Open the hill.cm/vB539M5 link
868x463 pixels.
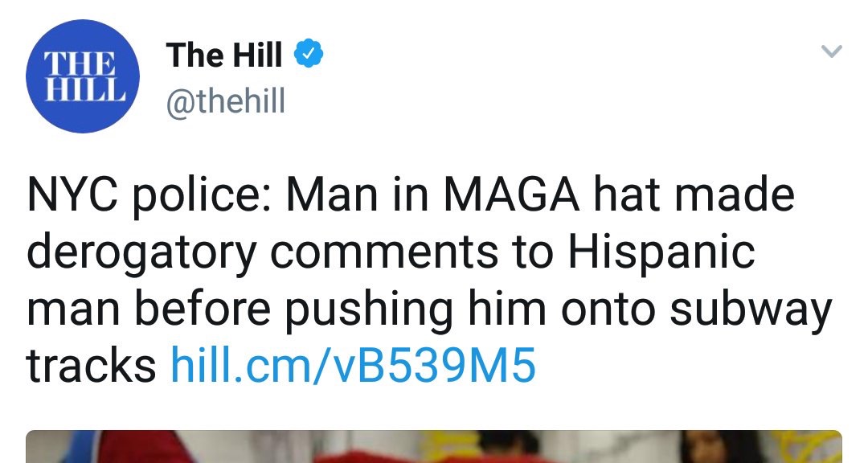pyautogui.click(x=353, y=366)
